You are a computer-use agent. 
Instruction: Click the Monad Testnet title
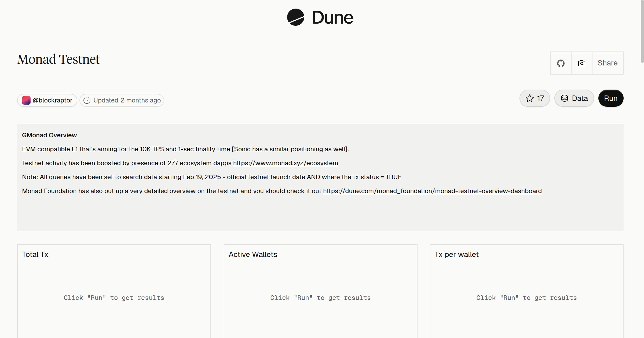pos(58,59)
